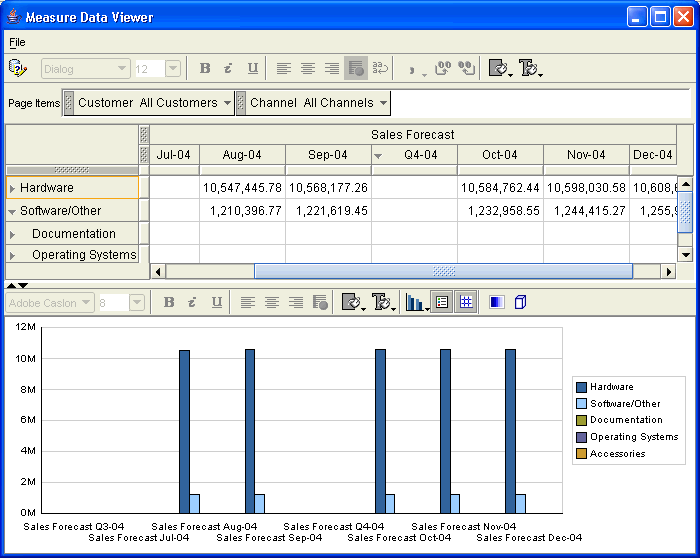Toggle the graph legend icon

pyautogui.click(x=442, y=302)
